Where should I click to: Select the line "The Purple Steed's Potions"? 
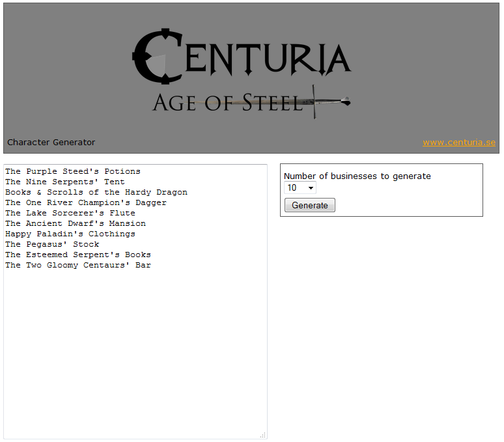[x=73, y=172]
